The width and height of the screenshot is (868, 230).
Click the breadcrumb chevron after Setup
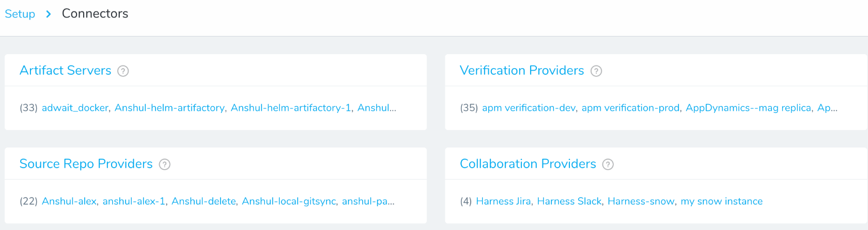[x=49, y=14]
